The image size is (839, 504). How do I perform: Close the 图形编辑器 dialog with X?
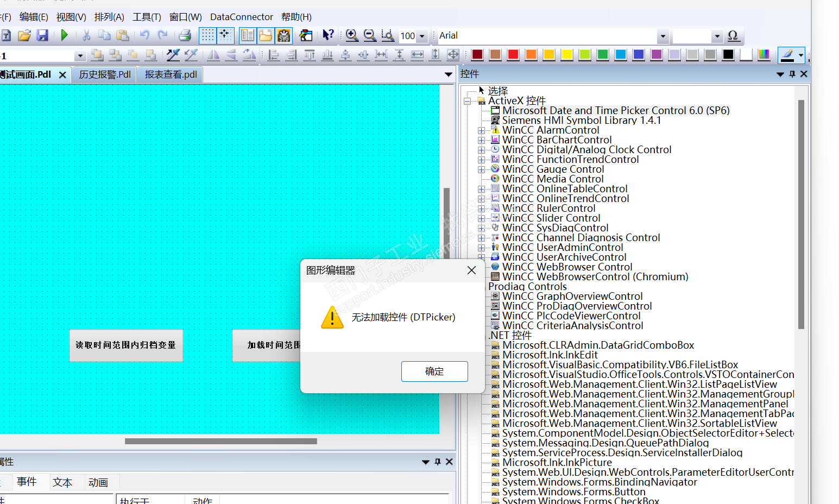click(x=471, y=270)
